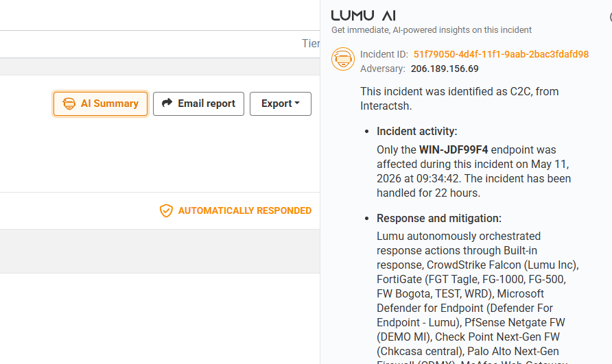Click the Lumu AI robot avatar icon

342,59
